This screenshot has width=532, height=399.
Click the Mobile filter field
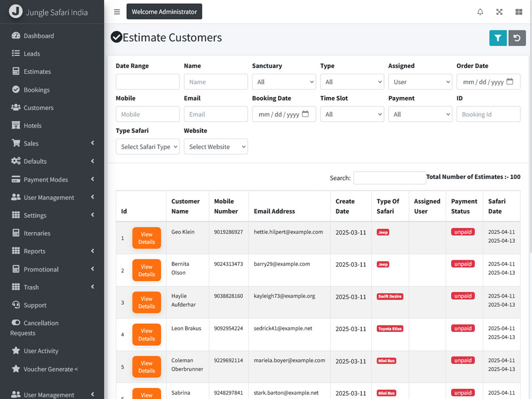tap(147, 114)
